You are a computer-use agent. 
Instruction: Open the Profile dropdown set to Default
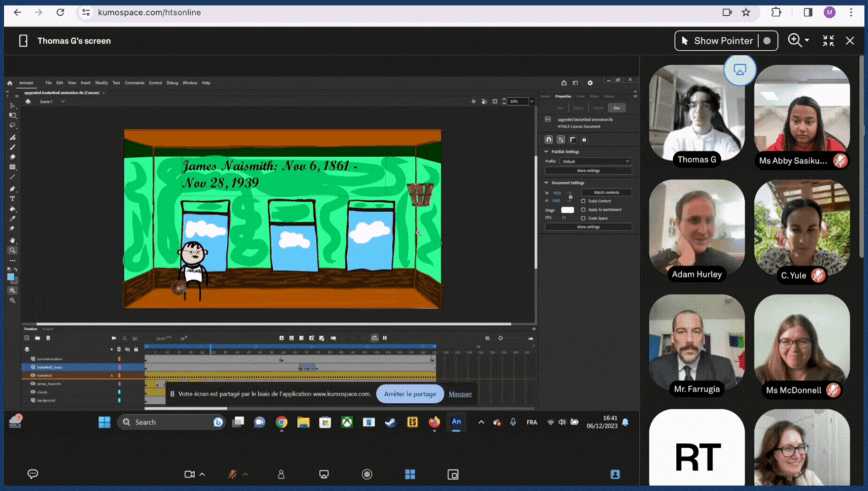595,162
